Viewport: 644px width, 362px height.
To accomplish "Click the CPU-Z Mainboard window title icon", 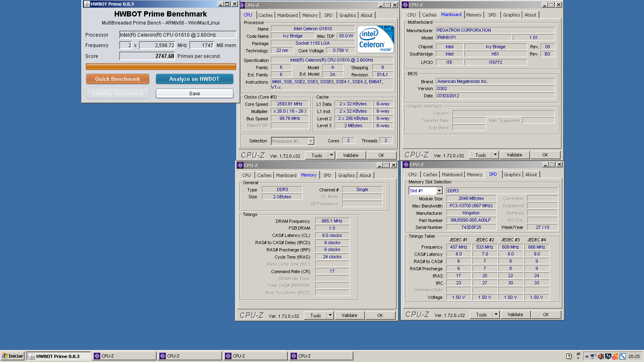I will click(405, 5).
